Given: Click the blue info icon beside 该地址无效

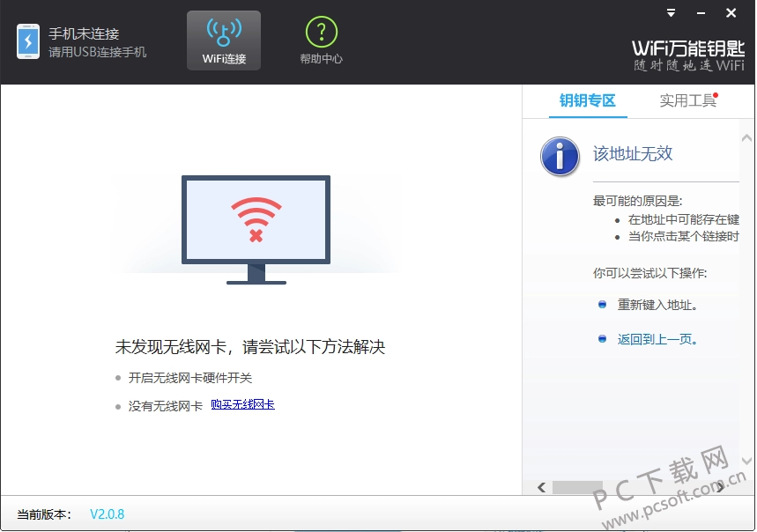Looking at the screenshot, I should tap(560, 156).
